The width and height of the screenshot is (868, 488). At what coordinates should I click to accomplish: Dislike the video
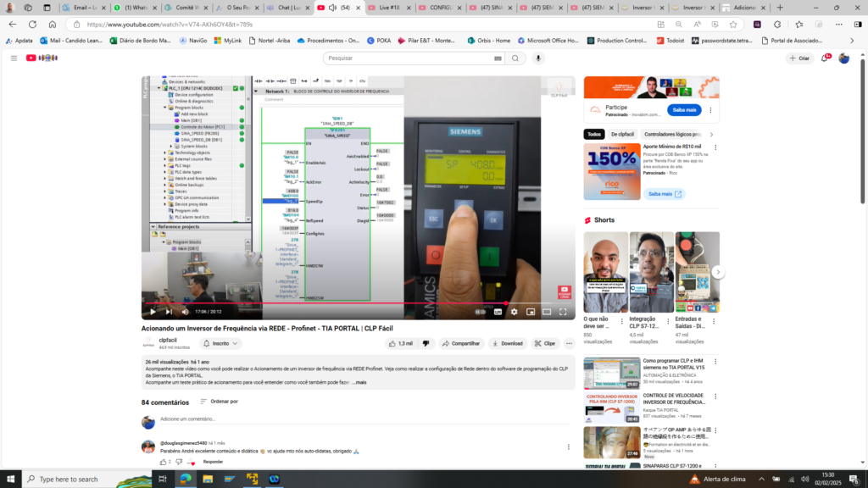point(426,344)
